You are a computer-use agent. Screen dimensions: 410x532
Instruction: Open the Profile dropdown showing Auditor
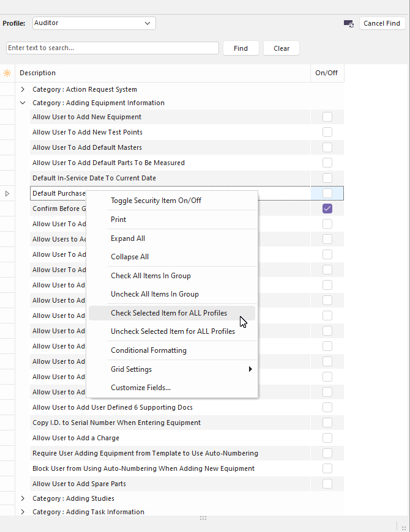[94, 23]
